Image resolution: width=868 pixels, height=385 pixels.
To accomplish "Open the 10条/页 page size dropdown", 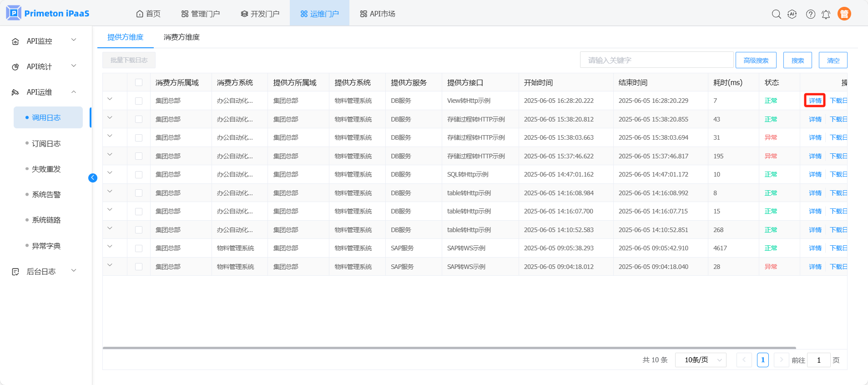I will 701,360.
